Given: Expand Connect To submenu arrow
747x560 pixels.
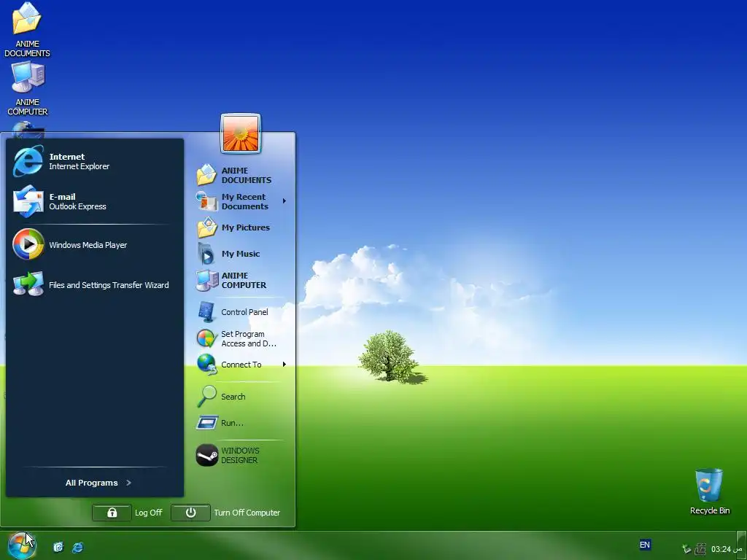Looking at the screenshot, I should [285, 365].
